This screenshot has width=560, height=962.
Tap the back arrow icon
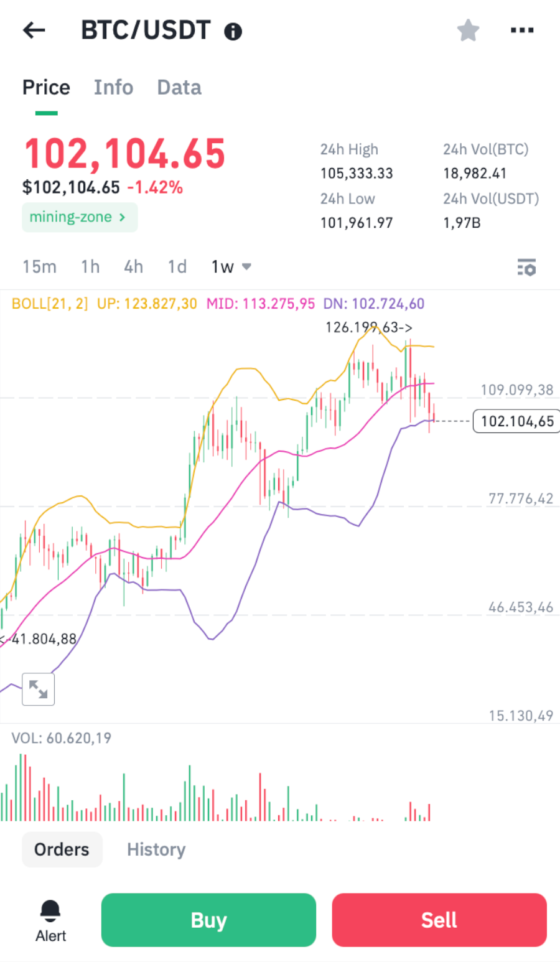(x=34, y=30)
